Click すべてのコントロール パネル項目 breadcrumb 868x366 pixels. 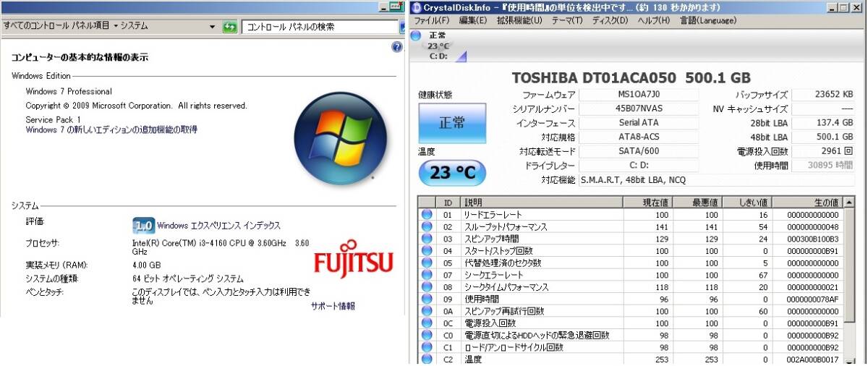point(56,26)
